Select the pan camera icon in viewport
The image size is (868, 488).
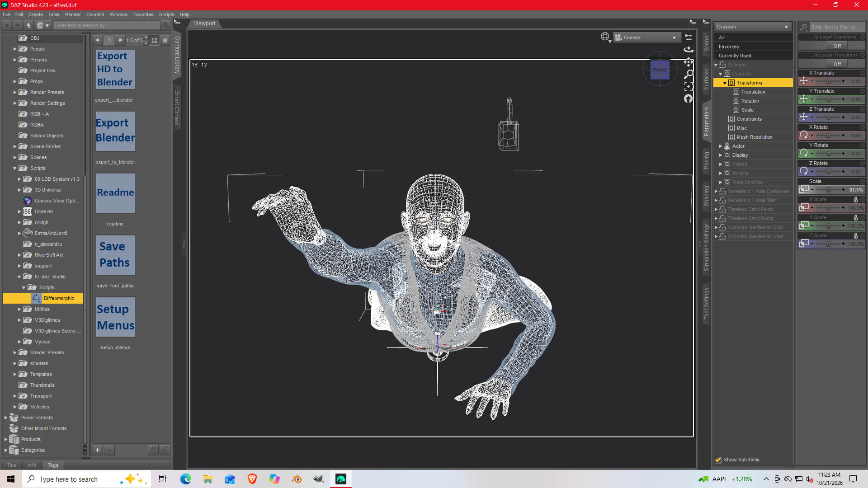coord(688,62)
